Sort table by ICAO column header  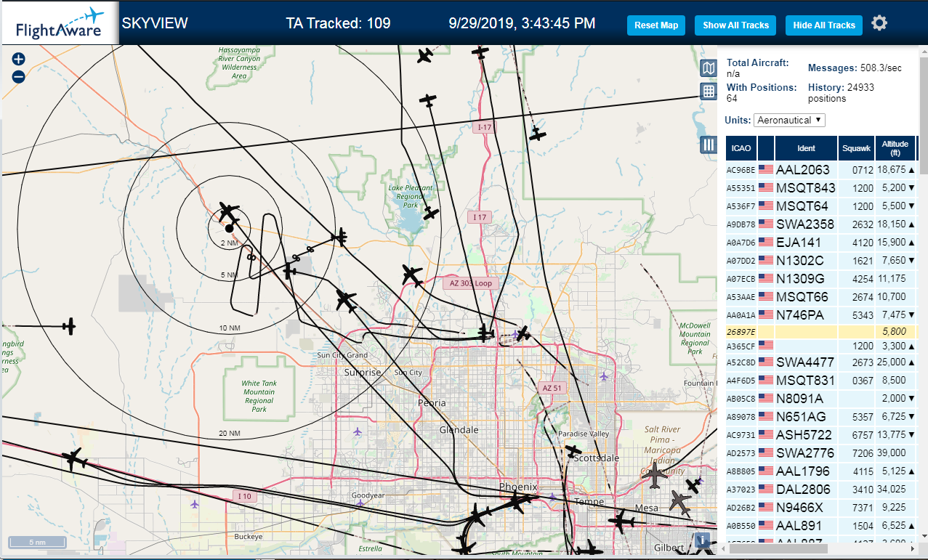tap(741, 148)
